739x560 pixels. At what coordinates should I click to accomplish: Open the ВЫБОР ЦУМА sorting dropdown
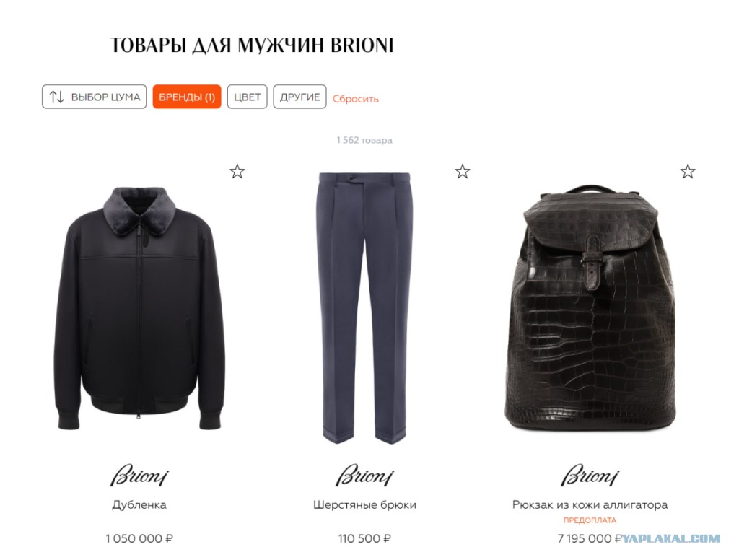click(95, 97)
